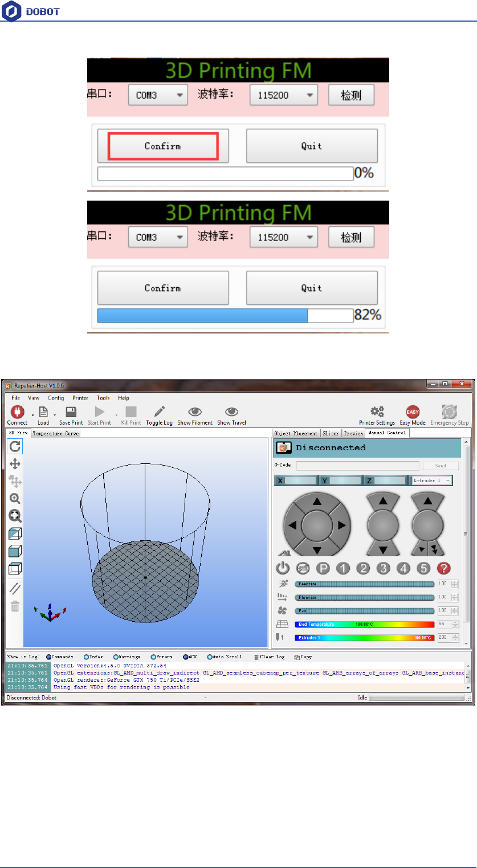The image size is (477, 868).
Task: Click Copy log button
Action: pyautogui.click(x=303, y=657)
